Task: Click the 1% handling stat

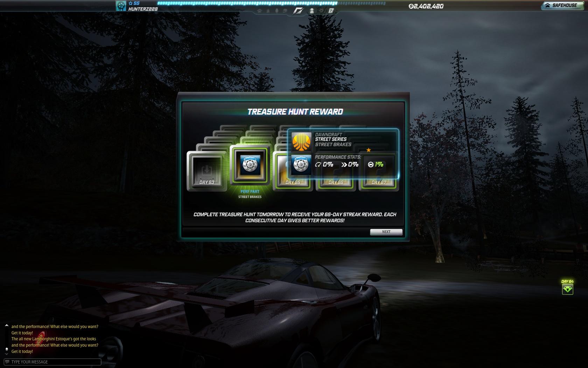Action: click(376, 164)
